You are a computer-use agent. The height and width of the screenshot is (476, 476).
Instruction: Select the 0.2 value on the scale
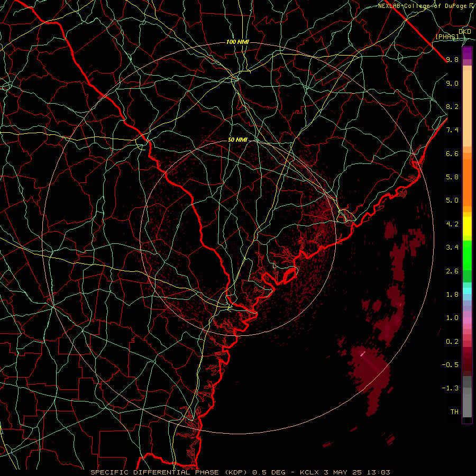click(452, 342)
